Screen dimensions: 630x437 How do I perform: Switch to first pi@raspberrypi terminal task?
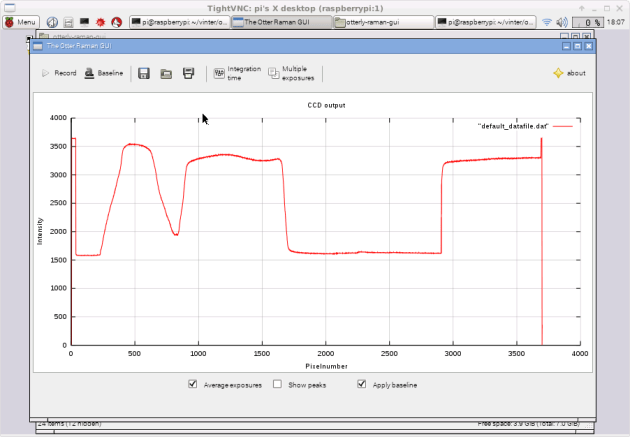click(180, 22)
